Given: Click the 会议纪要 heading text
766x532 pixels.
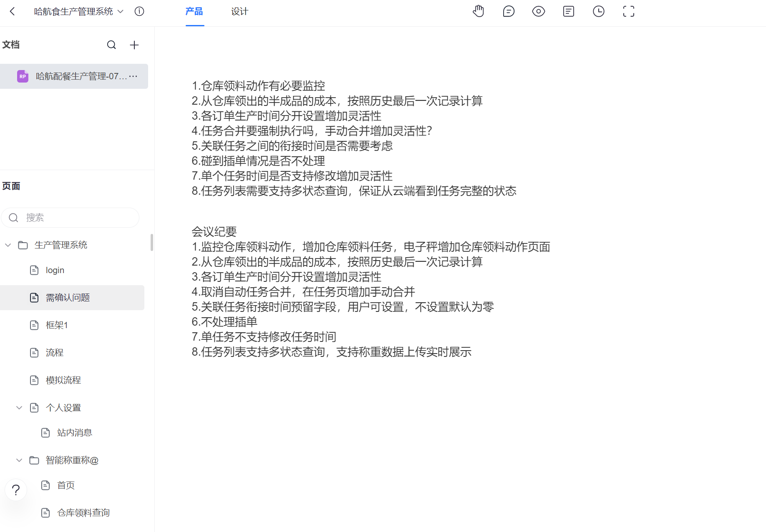Looking at the screenshot, I should [x=214, y=232].
